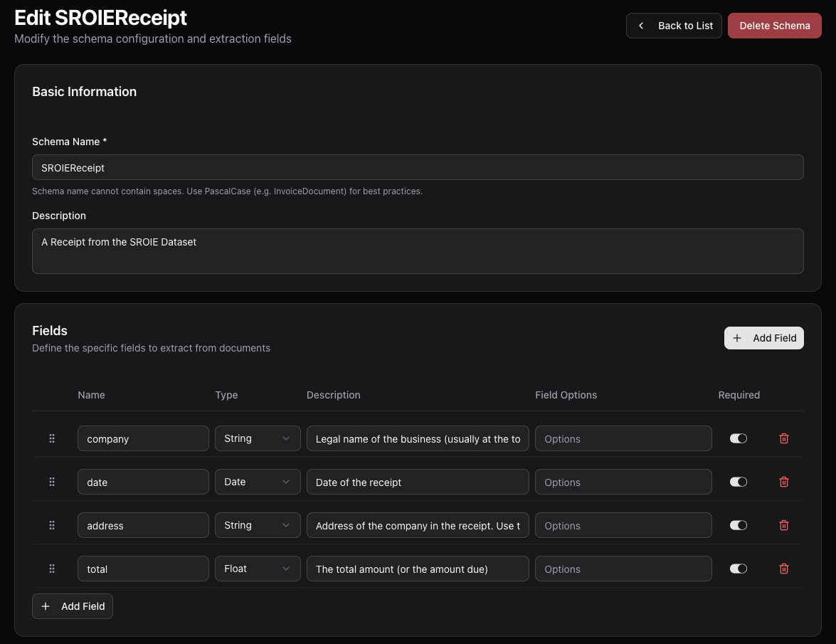Click the 'Field Options' column header

pyautogui.click(x=566, y=395)
